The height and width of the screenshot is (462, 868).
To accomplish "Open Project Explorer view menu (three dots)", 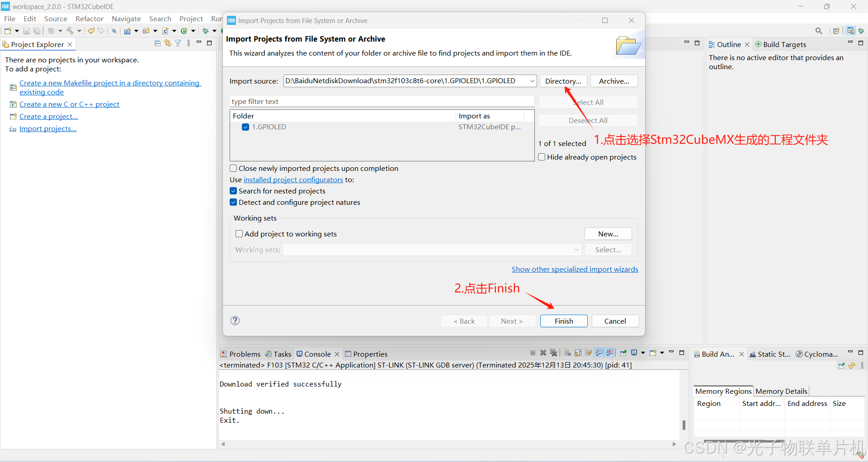I will [189, 43].
